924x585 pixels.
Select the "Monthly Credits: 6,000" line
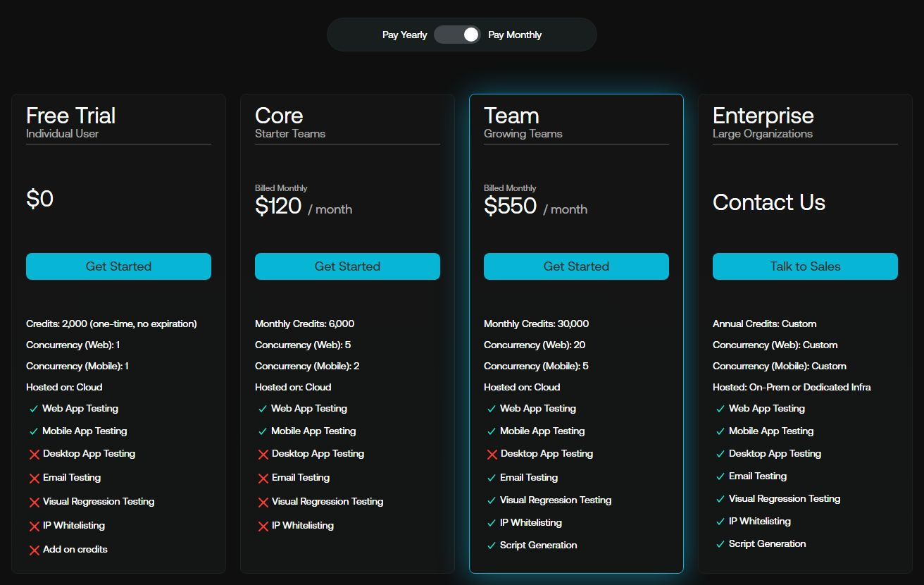pos(304,324)
